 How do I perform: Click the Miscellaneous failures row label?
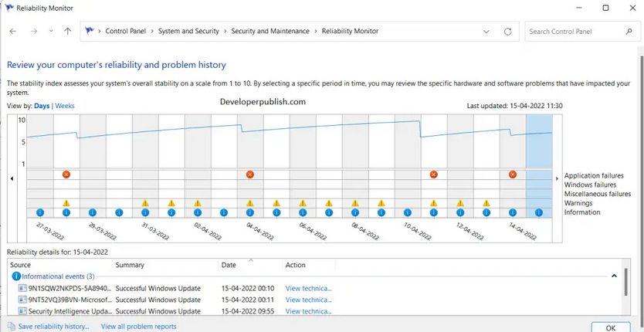[598, 194]
